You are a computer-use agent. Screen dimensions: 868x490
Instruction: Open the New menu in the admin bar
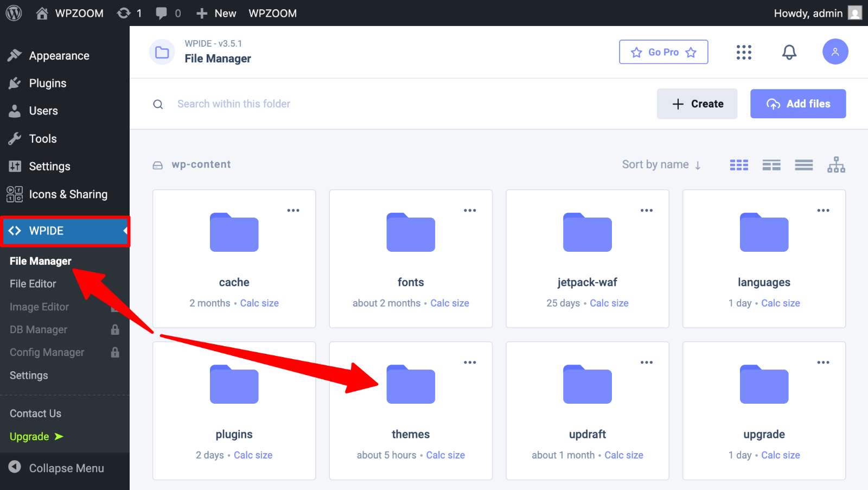216,13
